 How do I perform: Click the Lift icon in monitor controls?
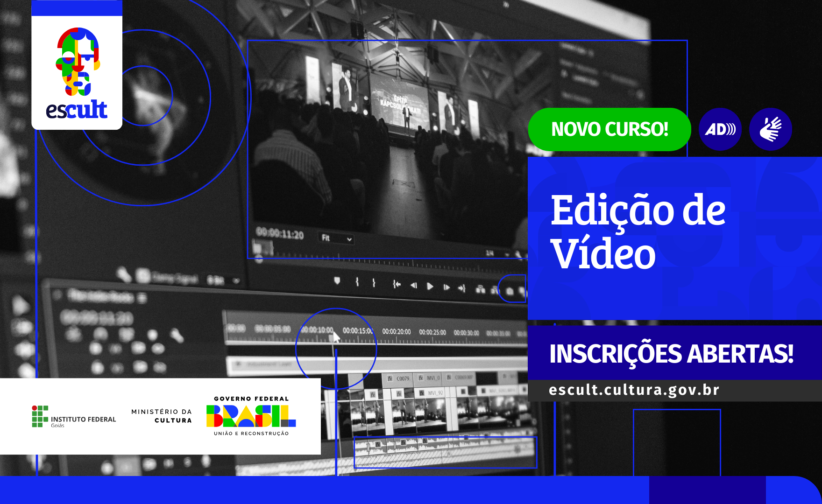point(480,289)
